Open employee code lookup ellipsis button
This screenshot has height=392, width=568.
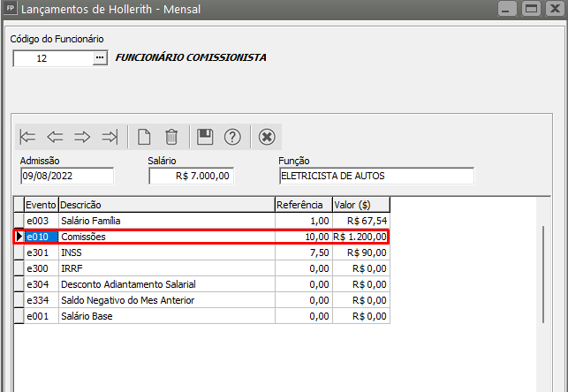coord(99,58)
